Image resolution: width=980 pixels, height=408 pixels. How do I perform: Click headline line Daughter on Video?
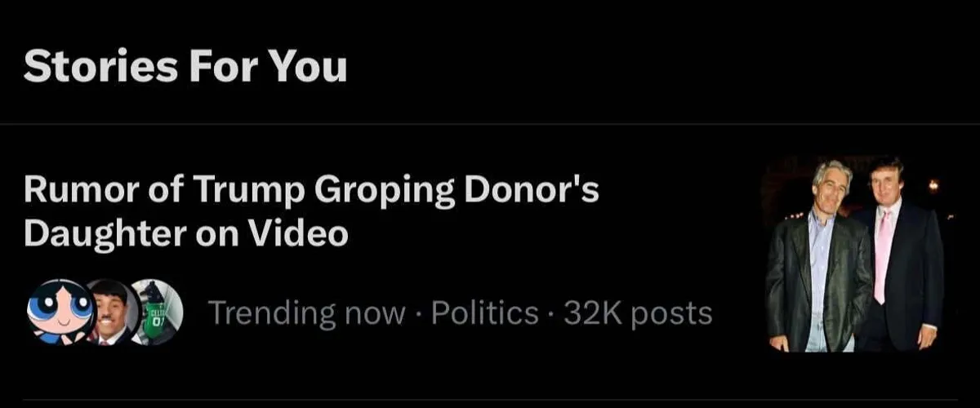(x=186, y=234)
